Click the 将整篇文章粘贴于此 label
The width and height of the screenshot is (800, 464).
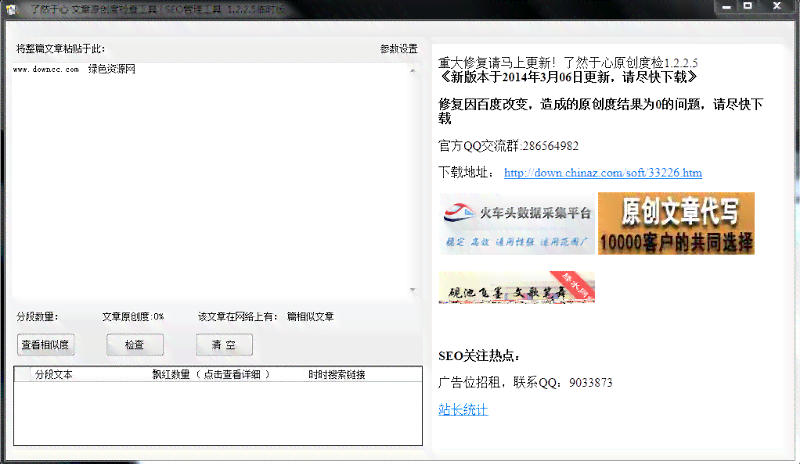61,48
